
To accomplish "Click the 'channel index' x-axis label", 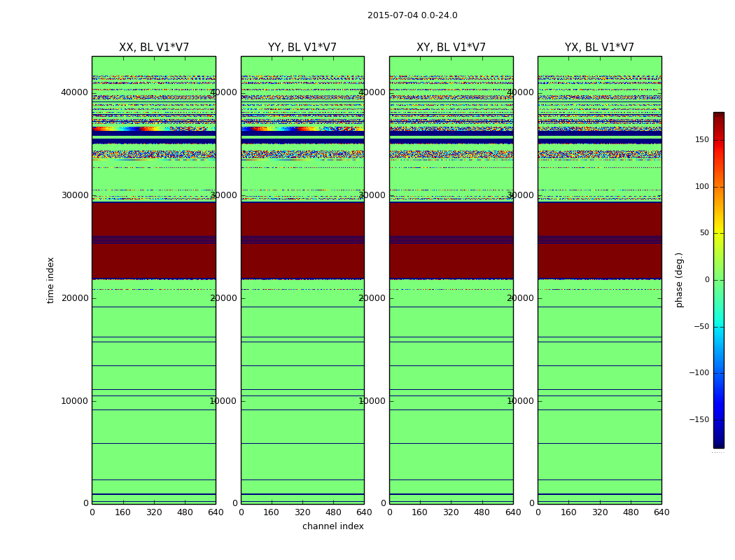I will (x=332, y=526).
